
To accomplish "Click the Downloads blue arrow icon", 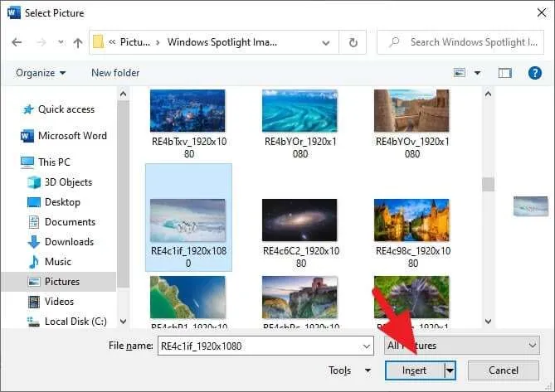I will click(34, 242).
